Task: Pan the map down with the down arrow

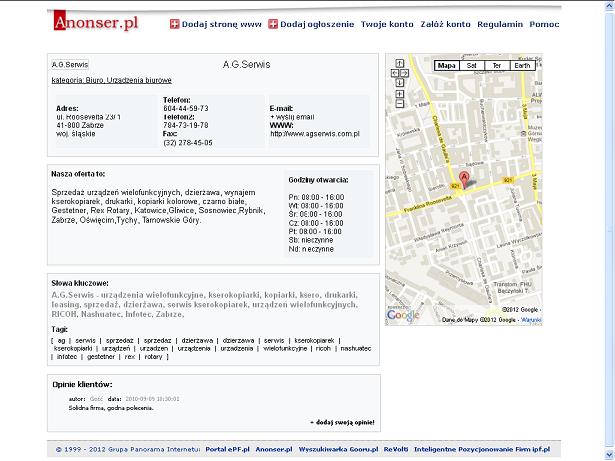Action: [x=400, y=83]
